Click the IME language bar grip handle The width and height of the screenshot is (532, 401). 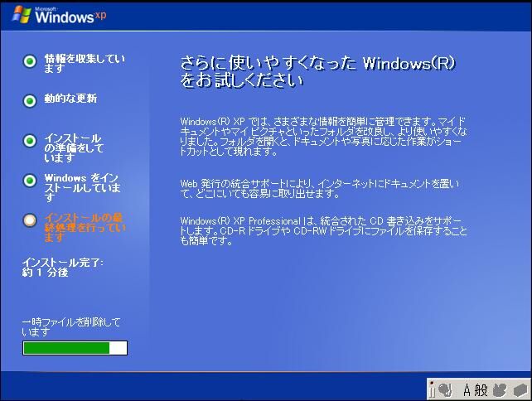pos(432,388)
